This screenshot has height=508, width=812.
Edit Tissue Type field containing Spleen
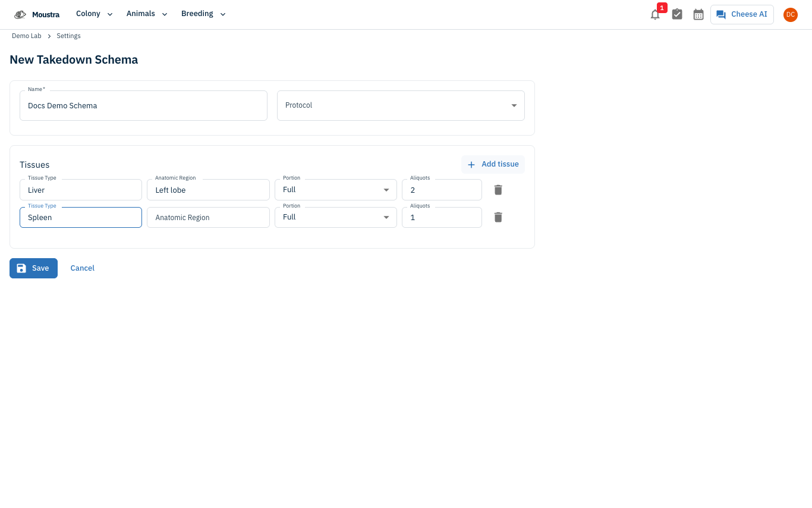click(x=81, y=217)
